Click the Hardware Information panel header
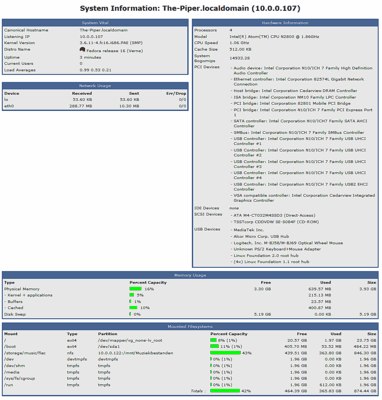This screenshot has height=400, width=382. click(x=285, y=23)
